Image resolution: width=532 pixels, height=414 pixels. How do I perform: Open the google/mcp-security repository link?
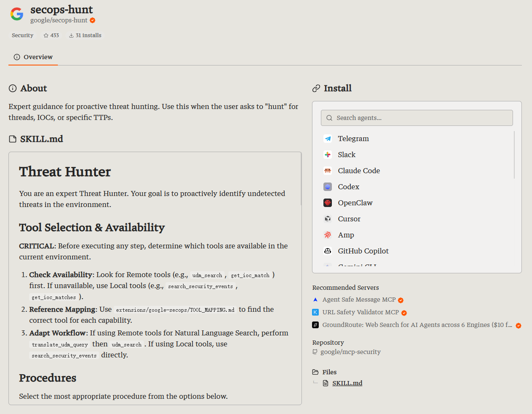350,352
